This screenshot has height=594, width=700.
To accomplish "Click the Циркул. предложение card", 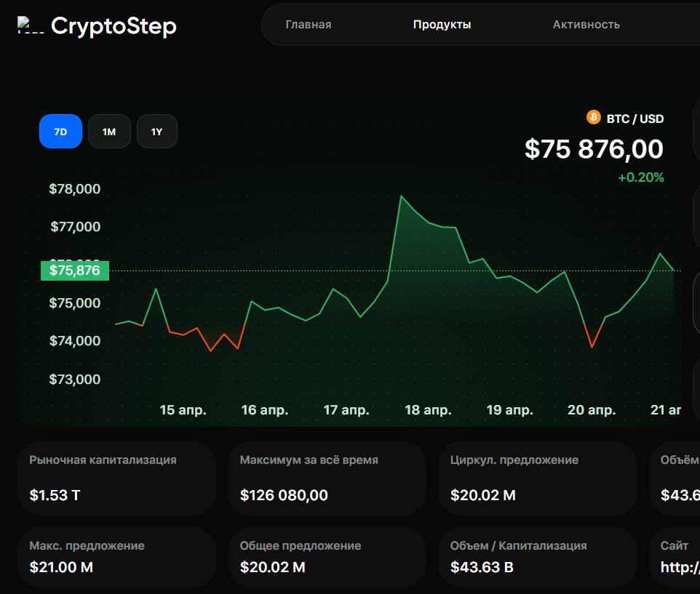I will coord(537,478).
